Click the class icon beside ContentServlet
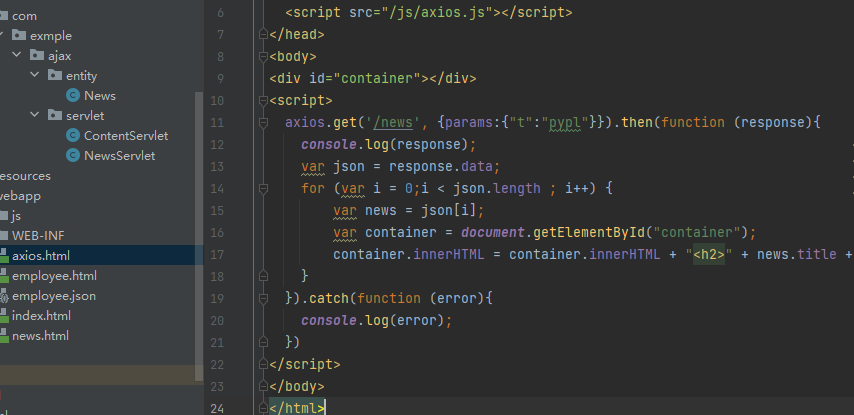854x415 pixels. point(73,136)
